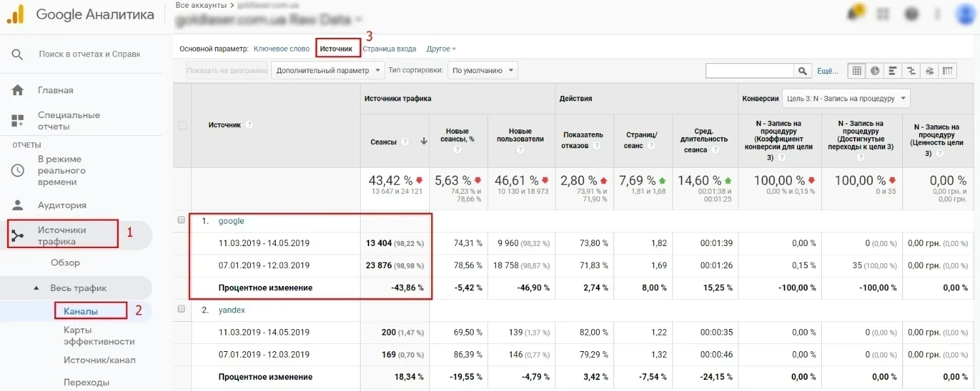This screenshot has height=391, width=980.
Task: Click the yandex source link
Action: point(232,310)
